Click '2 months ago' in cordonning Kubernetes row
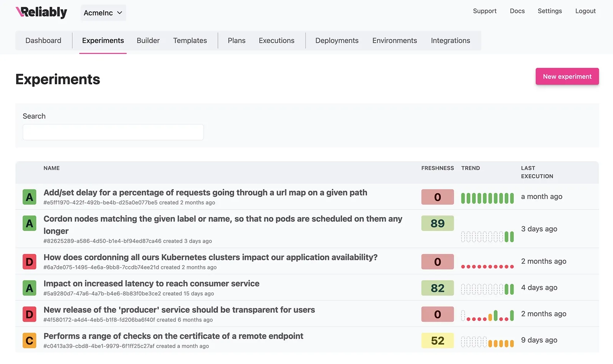The height and width of the screenshot is (364, 613). [544, 261]
